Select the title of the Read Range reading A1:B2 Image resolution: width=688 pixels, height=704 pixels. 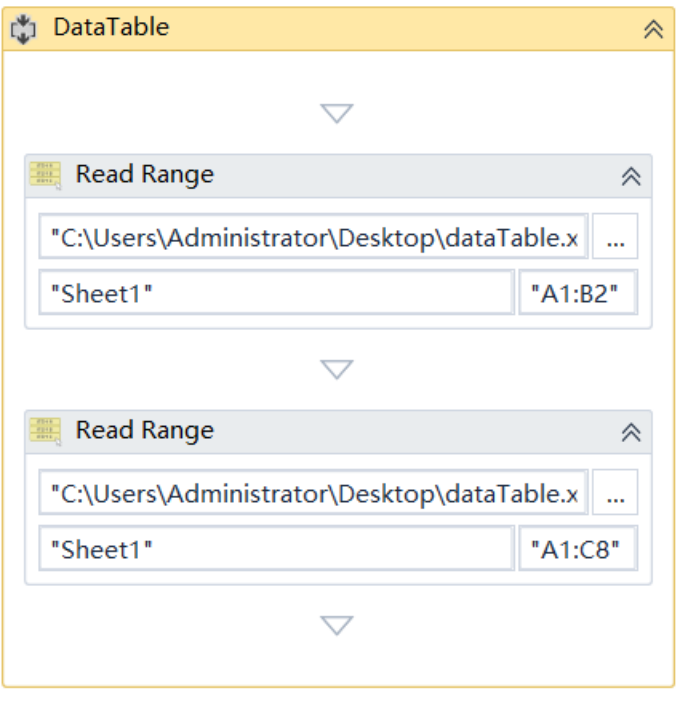(x=145, y=175)
